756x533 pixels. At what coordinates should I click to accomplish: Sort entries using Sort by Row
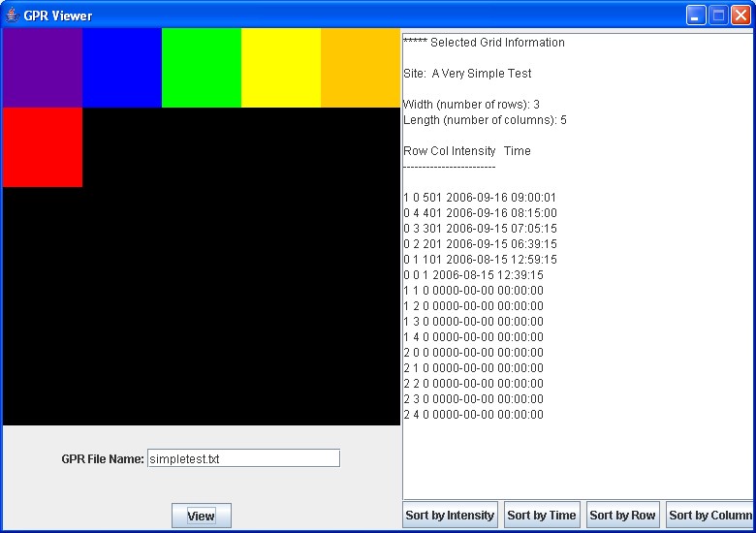pyautogui.click(x=622, y=516)
